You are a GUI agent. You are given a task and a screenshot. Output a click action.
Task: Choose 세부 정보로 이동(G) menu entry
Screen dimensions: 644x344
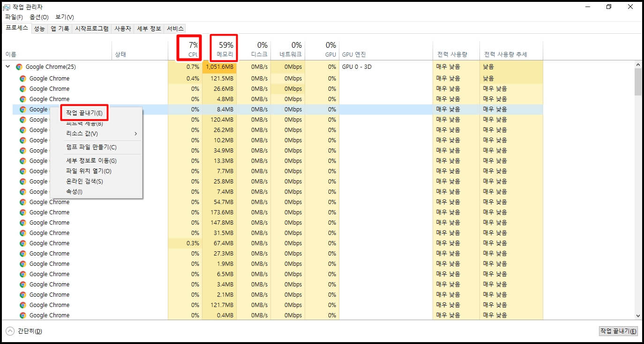click(96, 161)
